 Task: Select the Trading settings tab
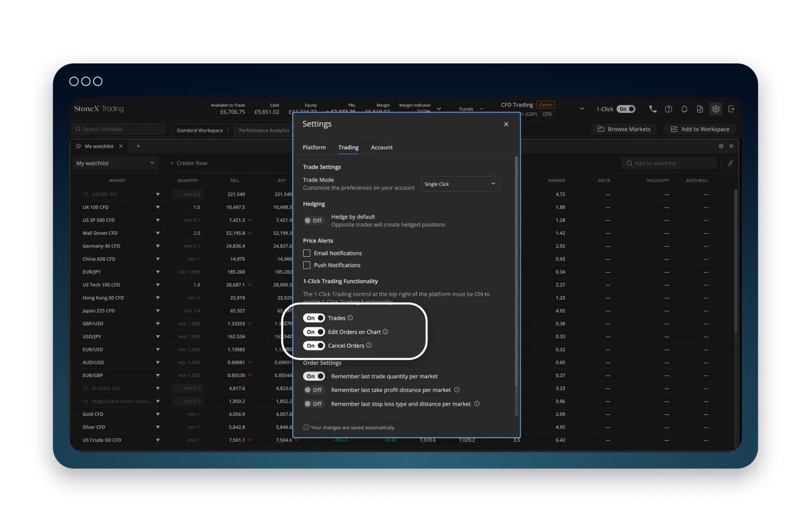(348, 147)
